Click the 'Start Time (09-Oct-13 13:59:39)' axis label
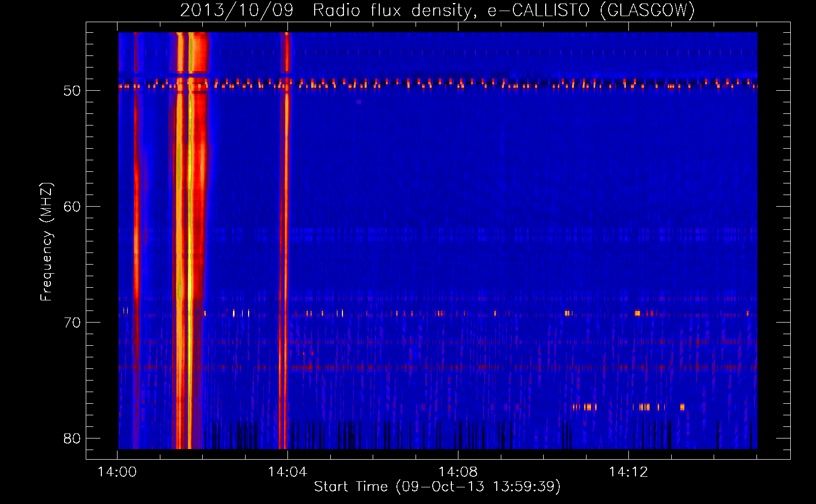 pyautogui.click(x=437, y=487)
